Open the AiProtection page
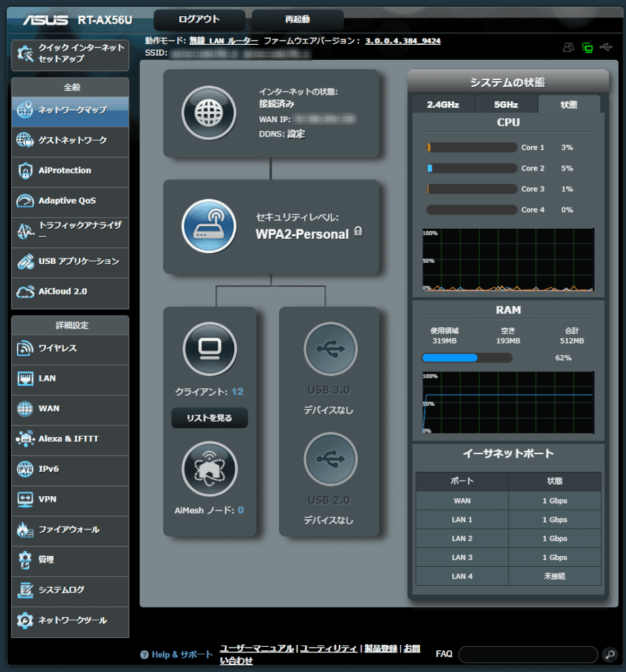626x672 pixels. point(70,170)
